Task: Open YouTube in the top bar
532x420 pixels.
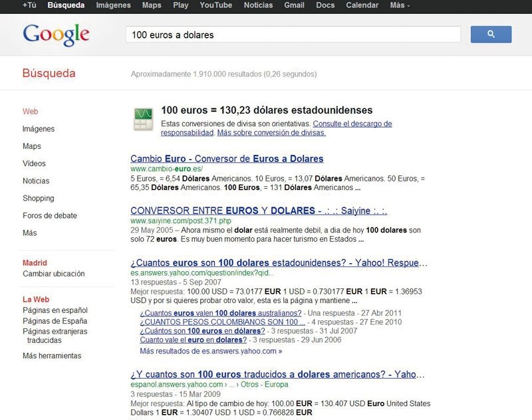Action: tap(215, 5)
